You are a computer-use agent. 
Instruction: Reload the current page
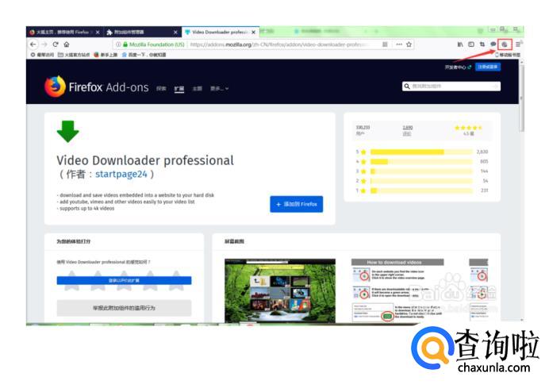pos(56,44)
